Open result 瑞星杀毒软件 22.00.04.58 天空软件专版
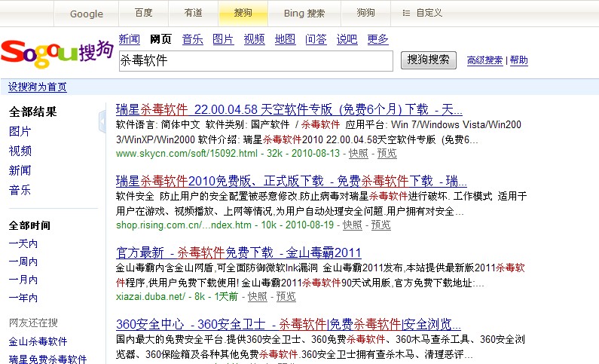The height and width of the screenshot is (364, 599). (x=289, y=109)
